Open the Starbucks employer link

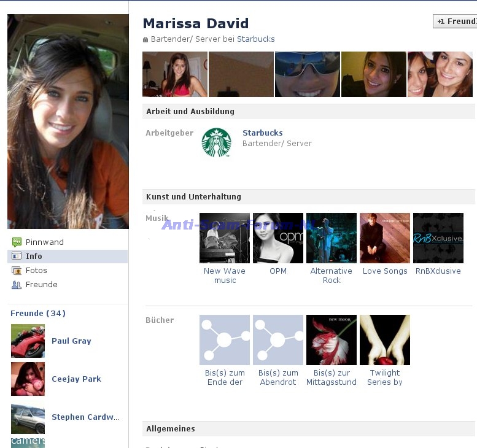tap(262, 133)
